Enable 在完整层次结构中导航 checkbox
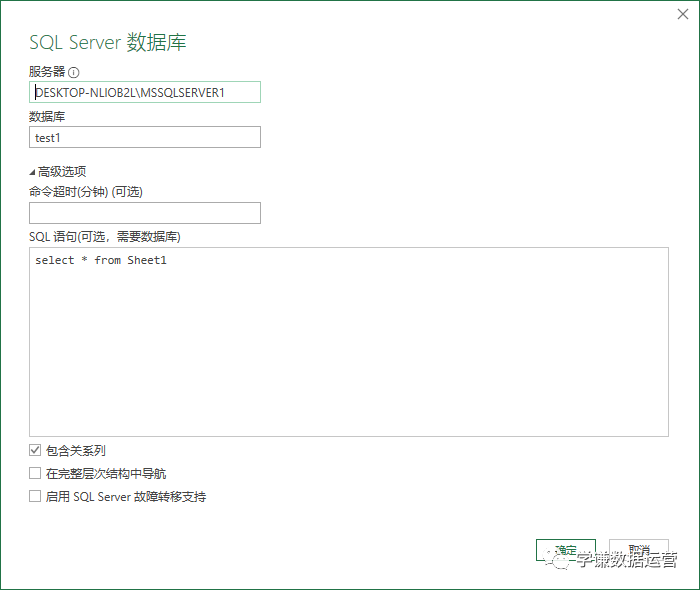Viewport: 700px width, 590px height. click(35, 473)
